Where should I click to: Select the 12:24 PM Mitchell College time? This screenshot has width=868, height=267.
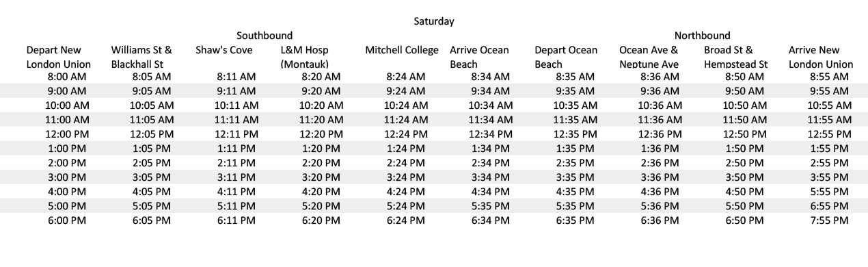tap(406, 134)
